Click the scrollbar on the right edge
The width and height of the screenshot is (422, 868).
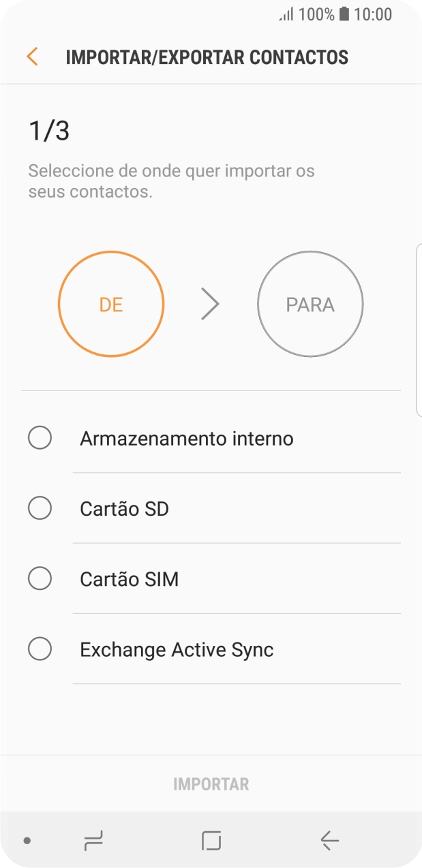coord(419,327)
